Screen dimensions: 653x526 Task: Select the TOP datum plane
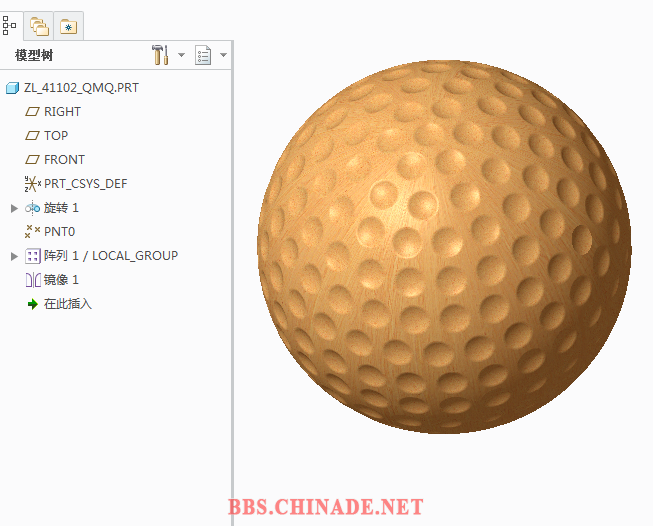tap(55, 136)
